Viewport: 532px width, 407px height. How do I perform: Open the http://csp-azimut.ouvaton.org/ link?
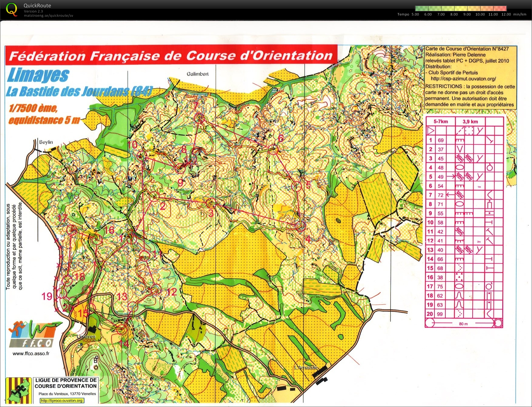coord(463,79)
